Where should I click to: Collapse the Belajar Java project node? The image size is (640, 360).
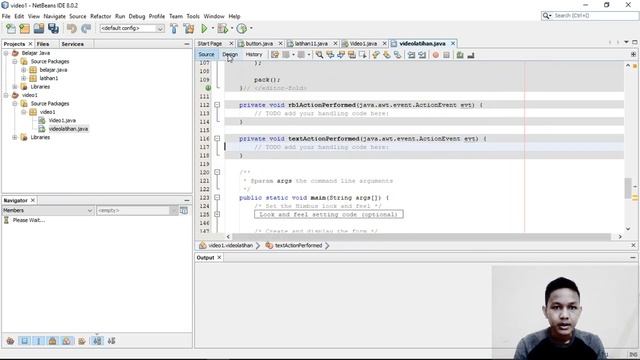tap(6, 53)
